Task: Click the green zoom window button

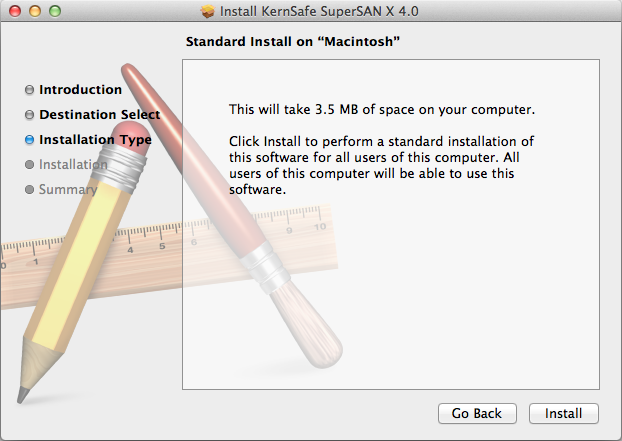Action: (55, 11)
